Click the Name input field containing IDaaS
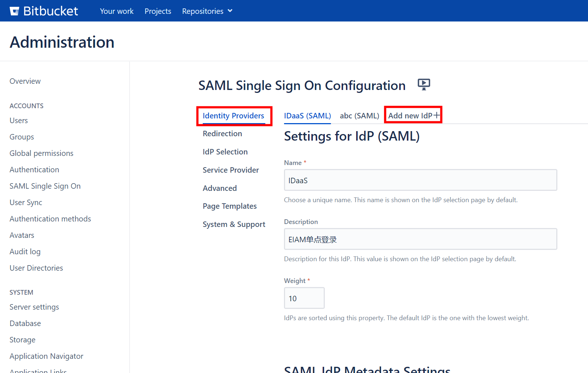This screenshot has width=588, height=373. click(420, 180)
